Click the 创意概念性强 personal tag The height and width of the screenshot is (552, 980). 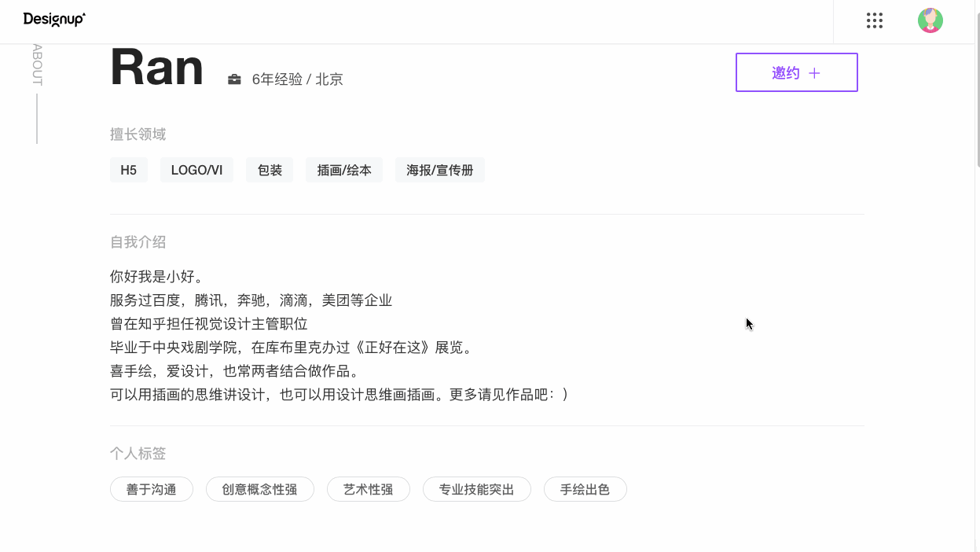[x=259, y=489]
